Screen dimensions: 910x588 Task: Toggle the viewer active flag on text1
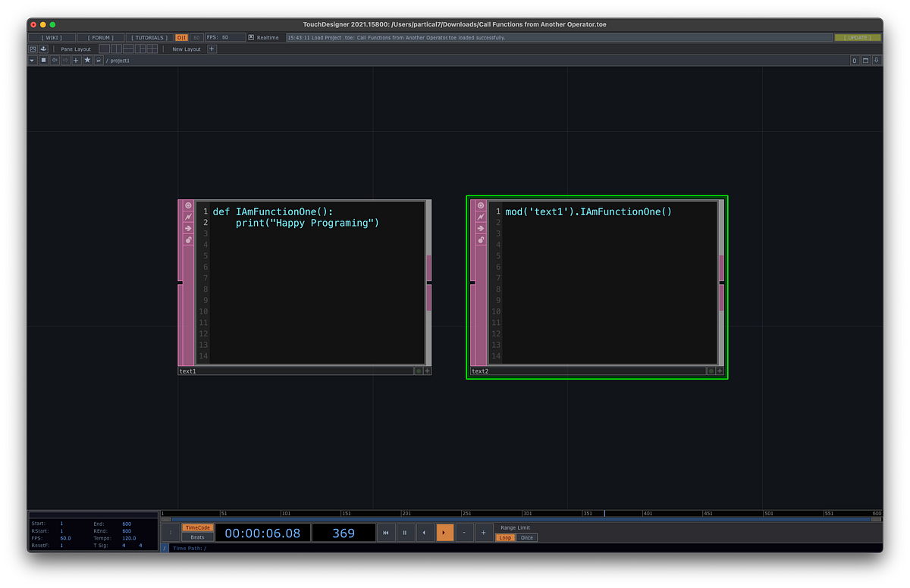tap(188, 205)
